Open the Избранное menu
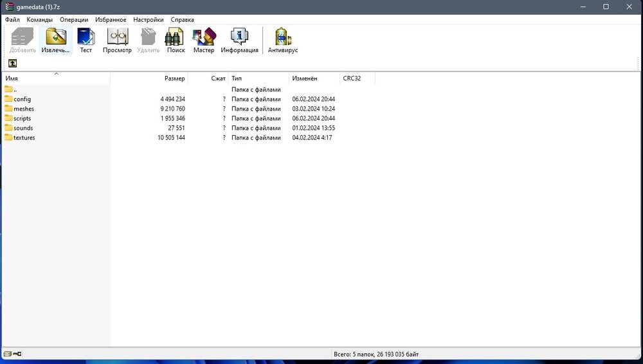 111,20
